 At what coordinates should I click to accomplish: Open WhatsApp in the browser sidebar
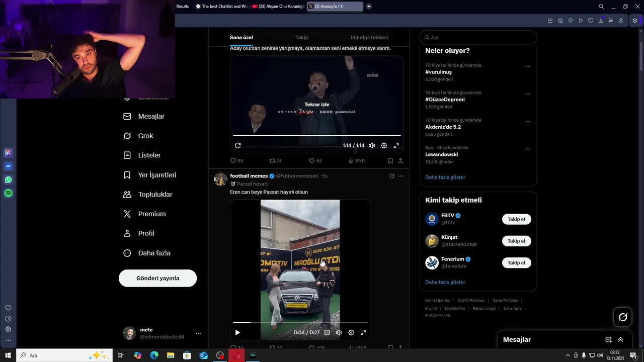(9, 179)
